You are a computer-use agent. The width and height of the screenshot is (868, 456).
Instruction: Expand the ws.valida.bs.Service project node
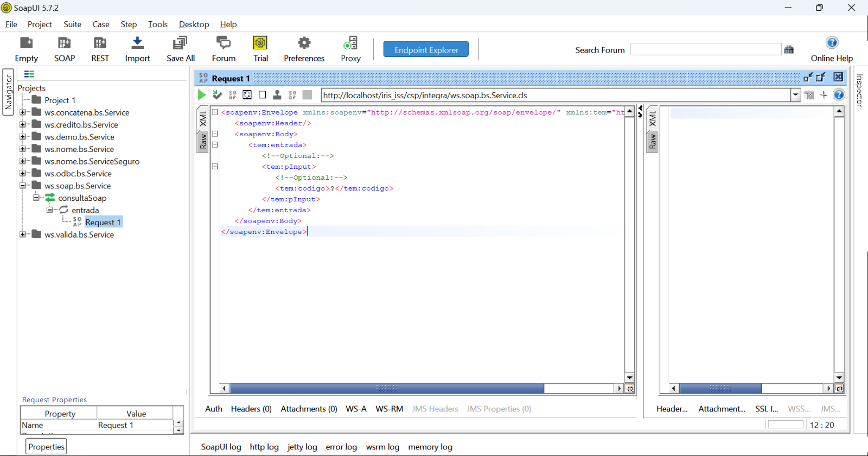23,235
